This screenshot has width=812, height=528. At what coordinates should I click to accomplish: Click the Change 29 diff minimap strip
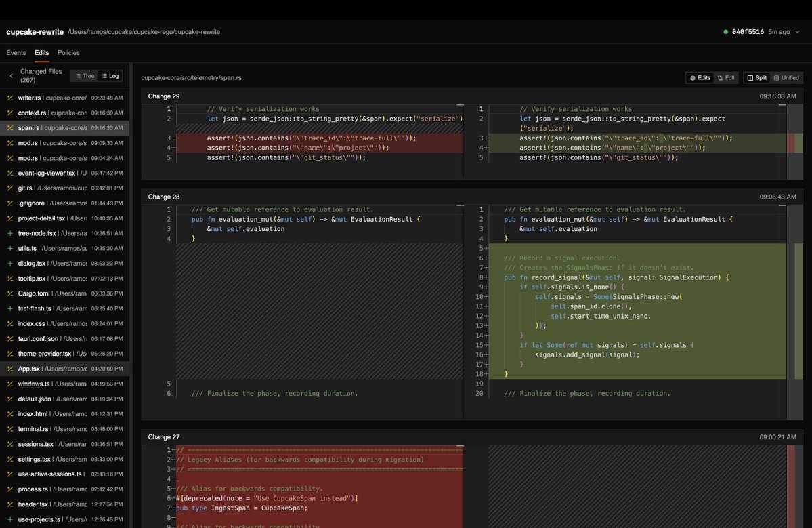pos(795,142)
